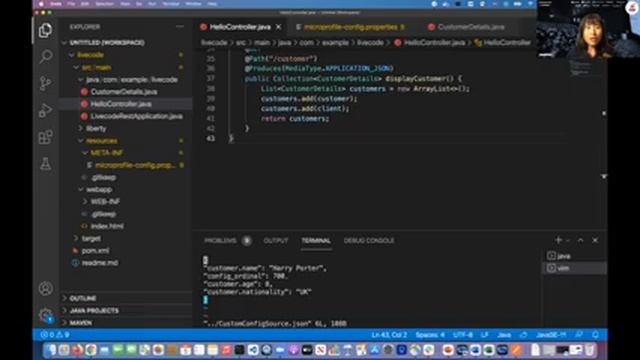Viewport: 640px width, 360px height.
Task: Open the TERMINAL panel tab
Action: click(316, 240)
